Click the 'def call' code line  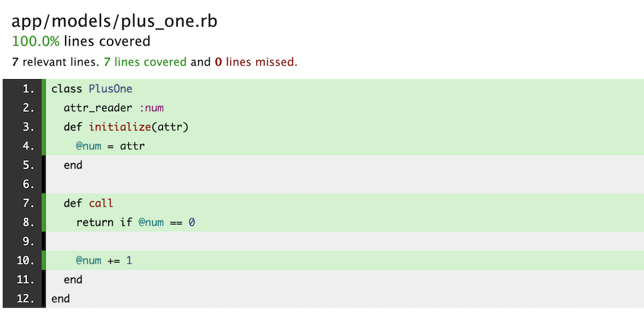tap(88, 203)
